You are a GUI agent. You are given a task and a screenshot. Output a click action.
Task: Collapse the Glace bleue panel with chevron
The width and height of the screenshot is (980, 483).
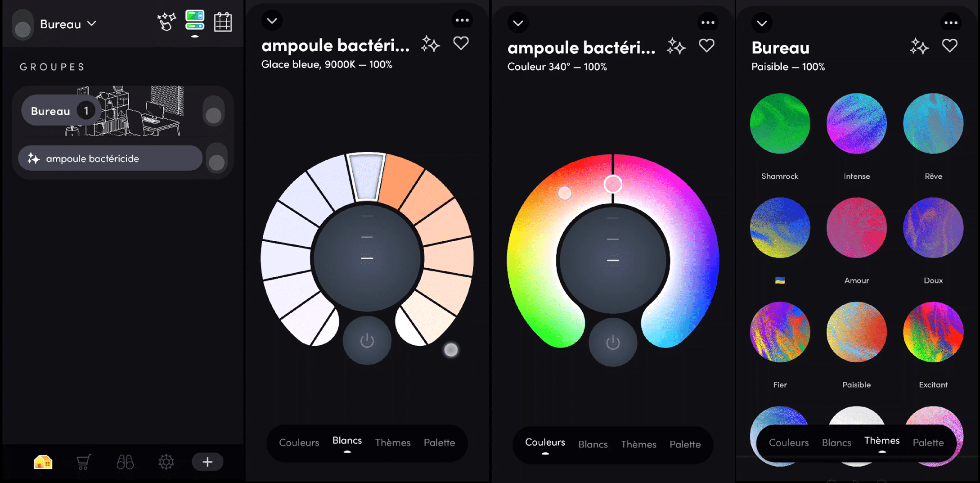click(x=272, y=21)
